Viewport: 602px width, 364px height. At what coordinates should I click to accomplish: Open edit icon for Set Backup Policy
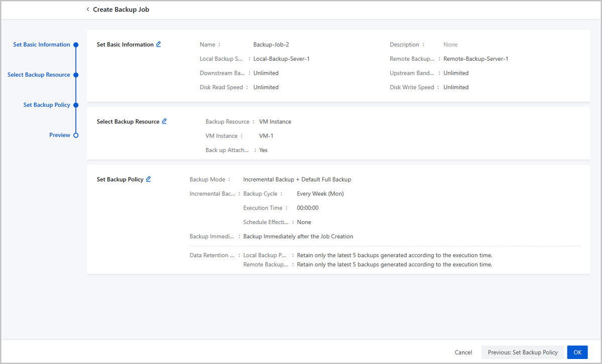[148, 179]
